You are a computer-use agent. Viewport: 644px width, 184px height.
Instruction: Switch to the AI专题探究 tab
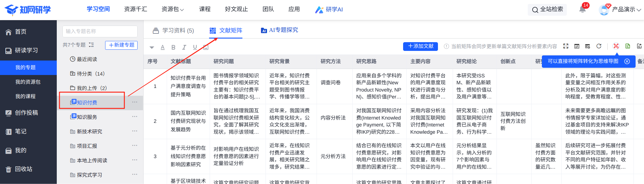pyautogui.click(x=279, y=30)
